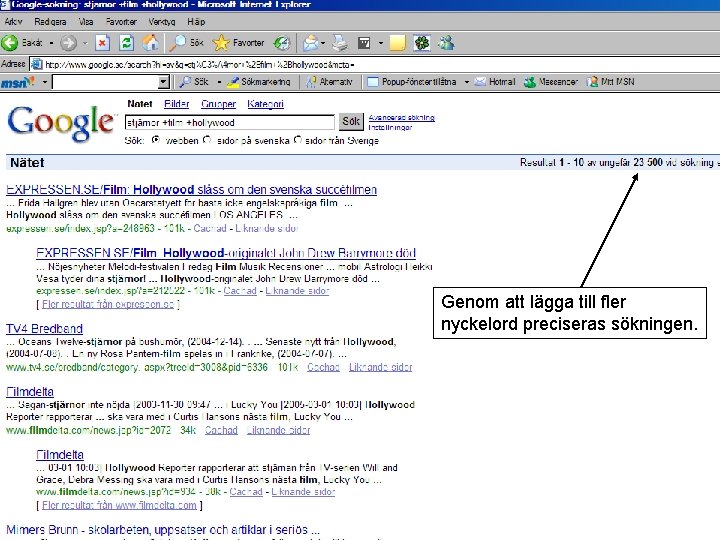Open Mitt MSN toolbar button
Screen dimensions: 720x540
tap(611, 82)
